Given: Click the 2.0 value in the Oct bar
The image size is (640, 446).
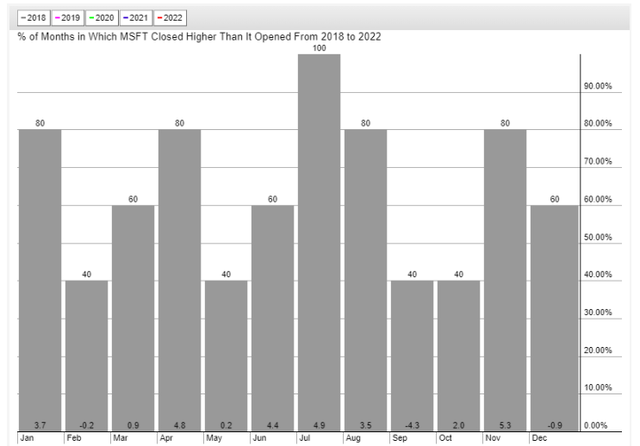Looking at the screenshot, I should tap(459, 425).
